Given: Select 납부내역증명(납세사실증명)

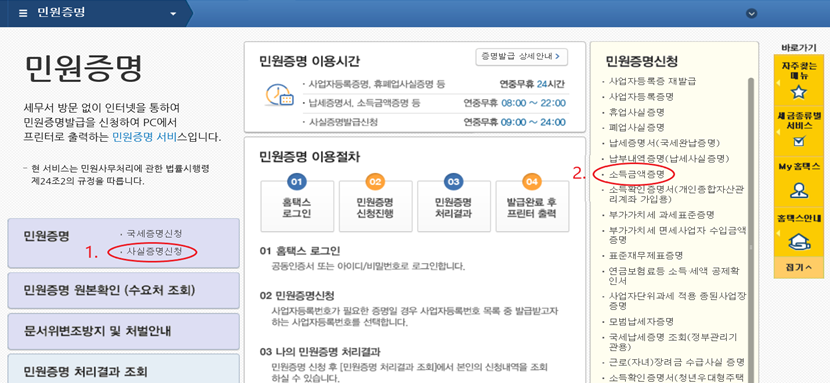Looking at the screenshot, I should point(669,158).
